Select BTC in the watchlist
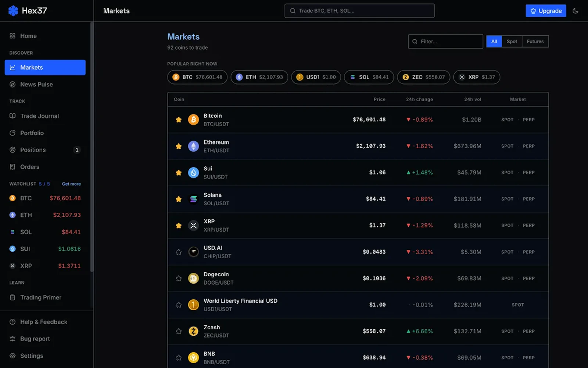588x368 pixels. [x=45, y=198]
